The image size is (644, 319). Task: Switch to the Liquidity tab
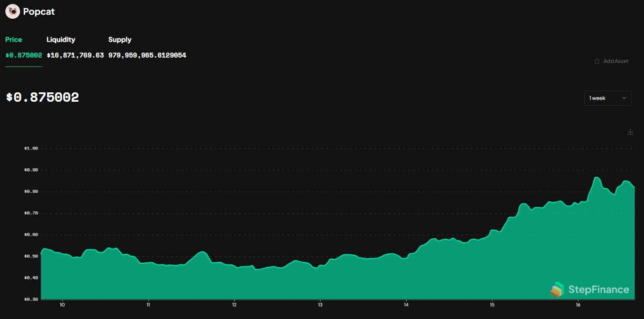click(x=61, y=40)
